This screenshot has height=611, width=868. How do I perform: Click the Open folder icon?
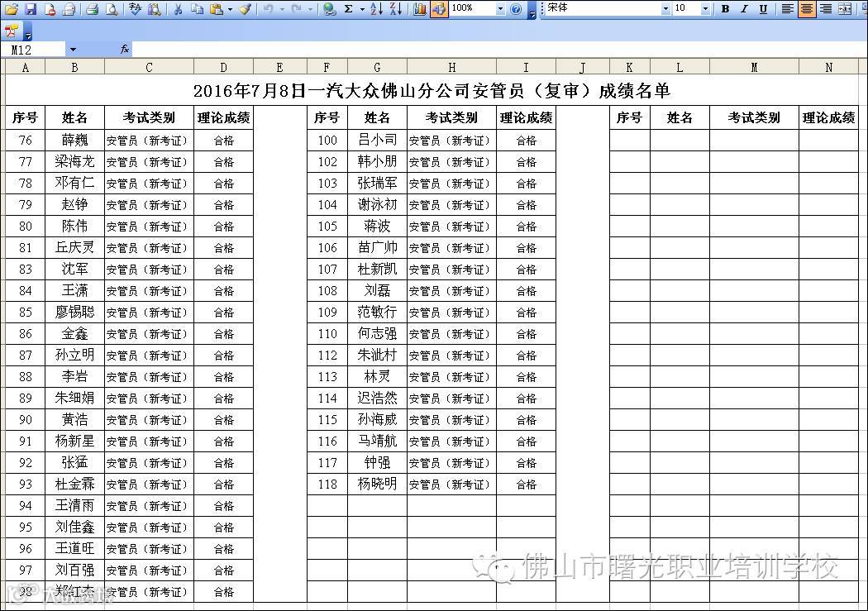click(11, 9)
